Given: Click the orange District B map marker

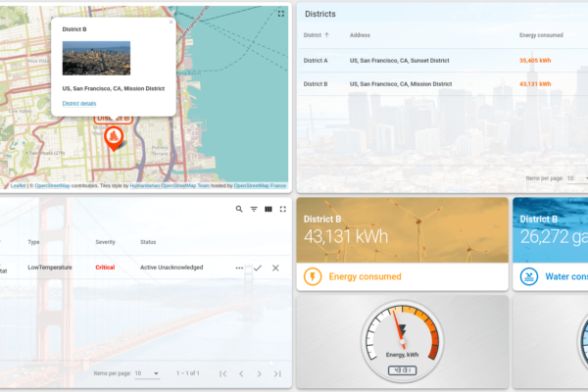Looking at the screenshot, I should point(113,137).
